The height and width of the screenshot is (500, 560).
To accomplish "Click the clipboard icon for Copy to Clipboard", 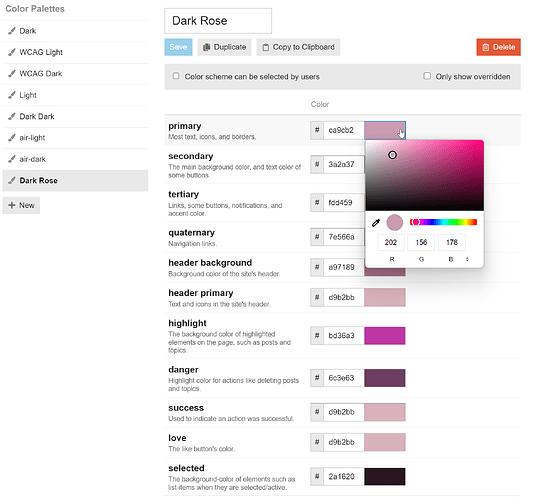I will (x=265, y=47).
